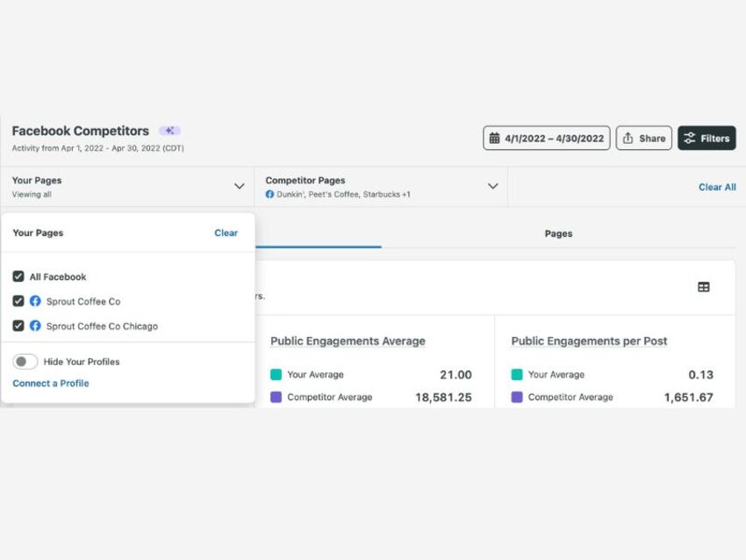Enable the Hide Your Profiles toggle
The image size is (746, 560).
pyautogui.click(x=25, y=362)
